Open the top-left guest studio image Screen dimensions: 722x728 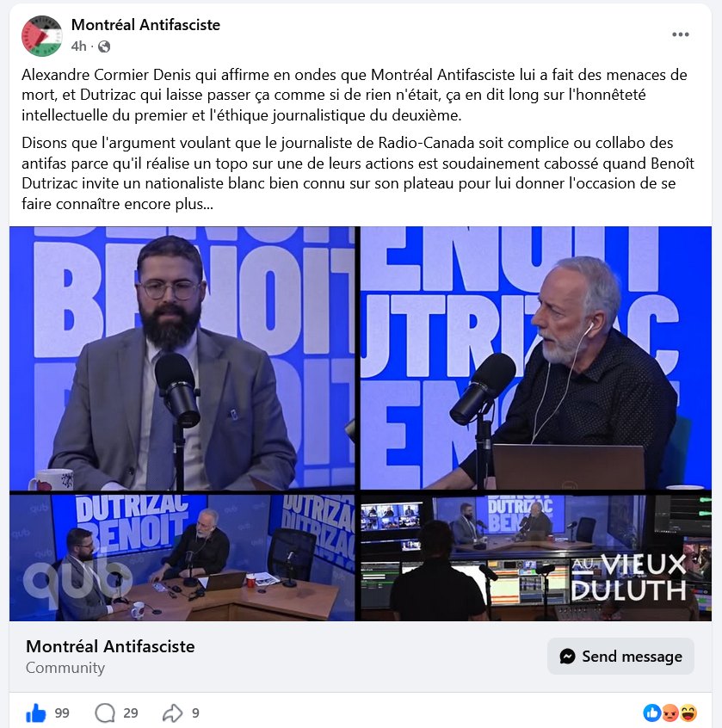tap(182, 359)
